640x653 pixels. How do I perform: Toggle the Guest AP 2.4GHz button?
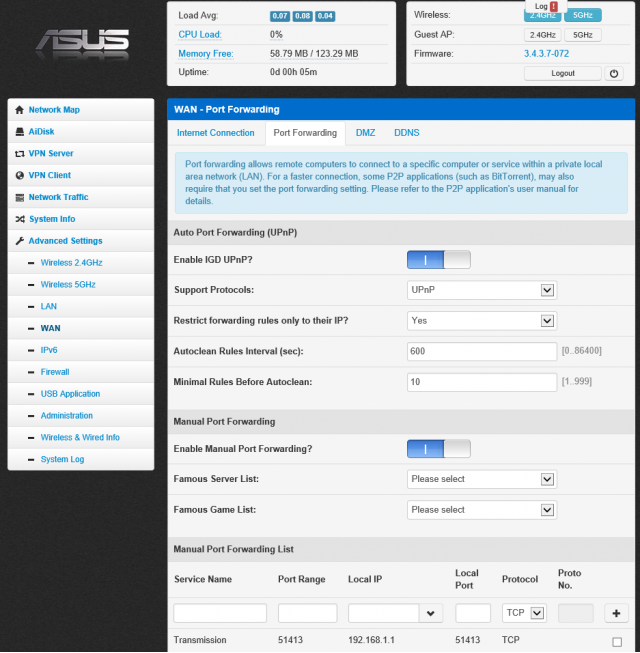[x=542, y=35]
